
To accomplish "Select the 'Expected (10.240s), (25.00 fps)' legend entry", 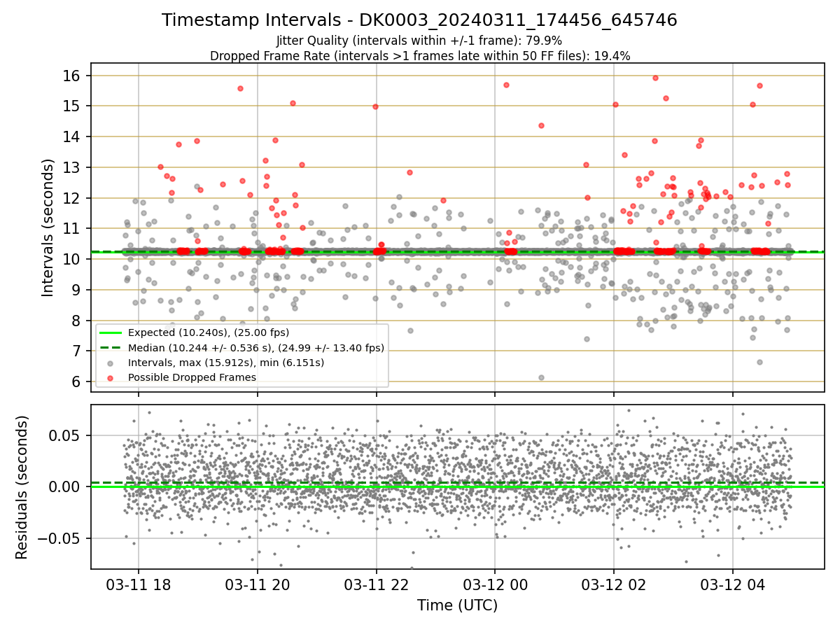I will [x=208, y=332].
